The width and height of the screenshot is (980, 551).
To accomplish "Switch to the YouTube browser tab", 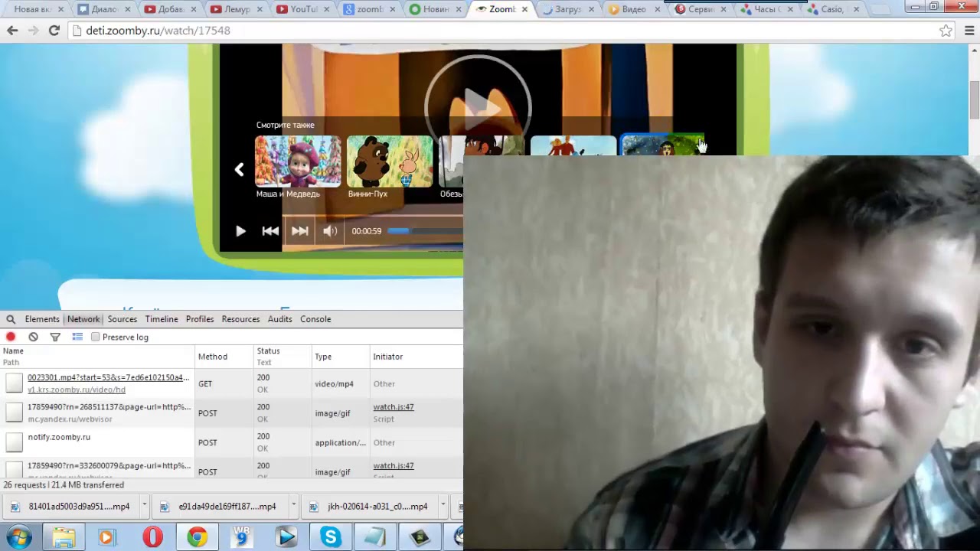I will [303, 9].
